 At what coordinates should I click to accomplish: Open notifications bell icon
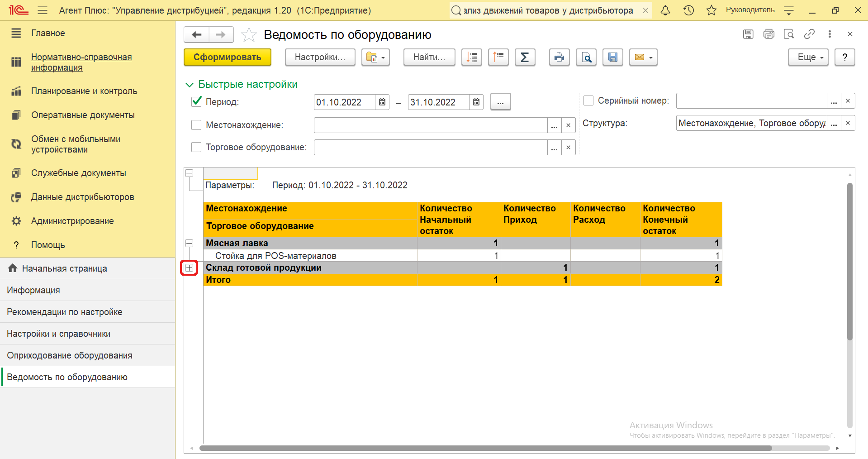[x=665, y=10]
